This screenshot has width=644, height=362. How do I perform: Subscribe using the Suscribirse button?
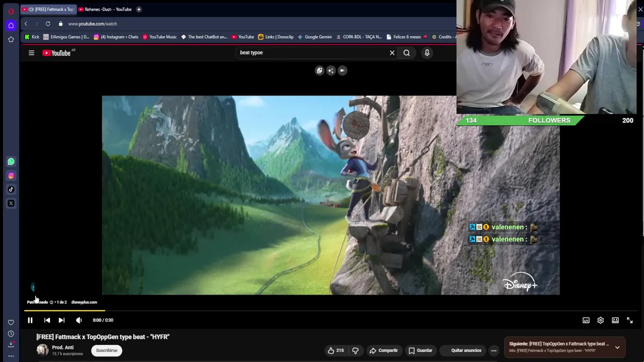pos(107,350)
